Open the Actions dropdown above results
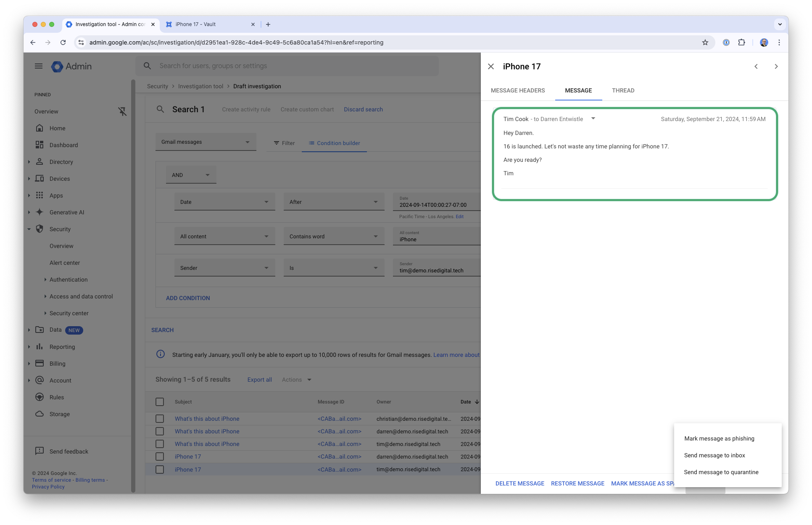 (x=296, y=379)
